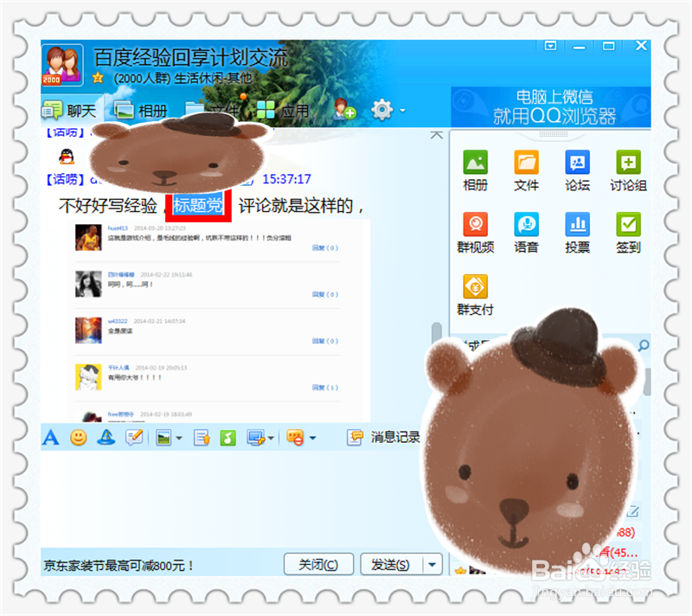Click the text 不好好写经验
The width and height of the screenshot is (692, 616).
click(108, 206)
